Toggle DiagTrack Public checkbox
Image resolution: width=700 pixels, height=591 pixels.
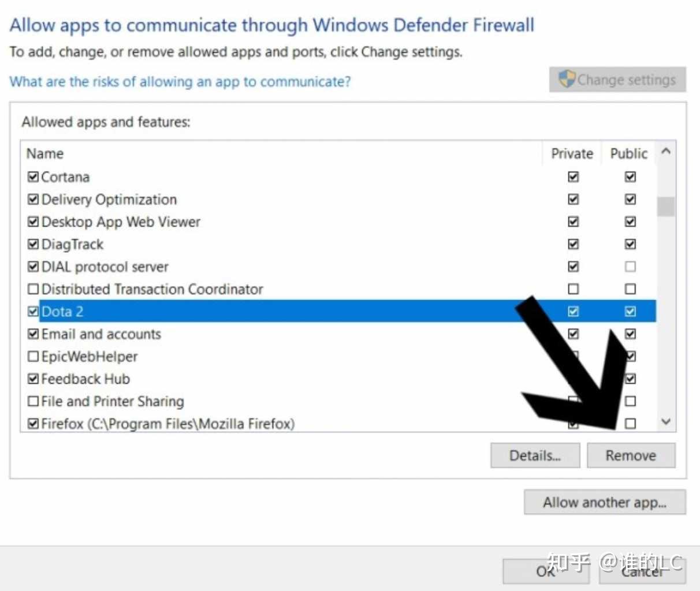pyautogui.click(x=630, y=244)
